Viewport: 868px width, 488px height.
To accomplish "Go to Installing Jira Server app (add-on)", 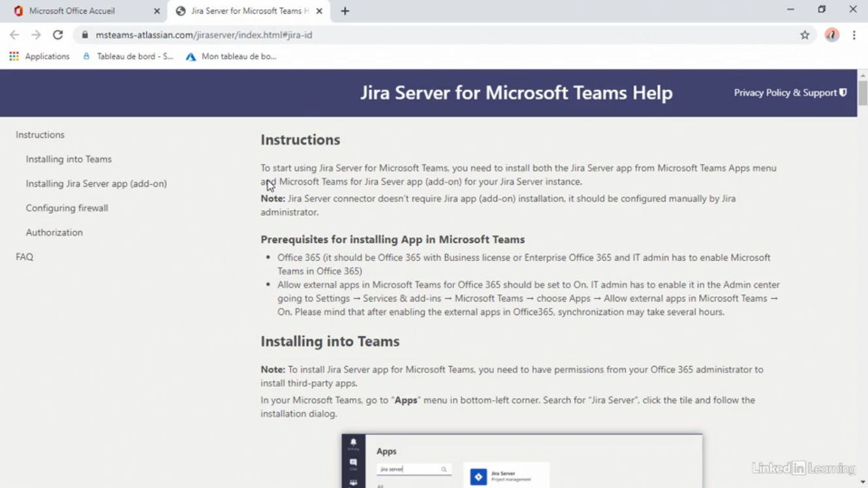I will point(96,184).
